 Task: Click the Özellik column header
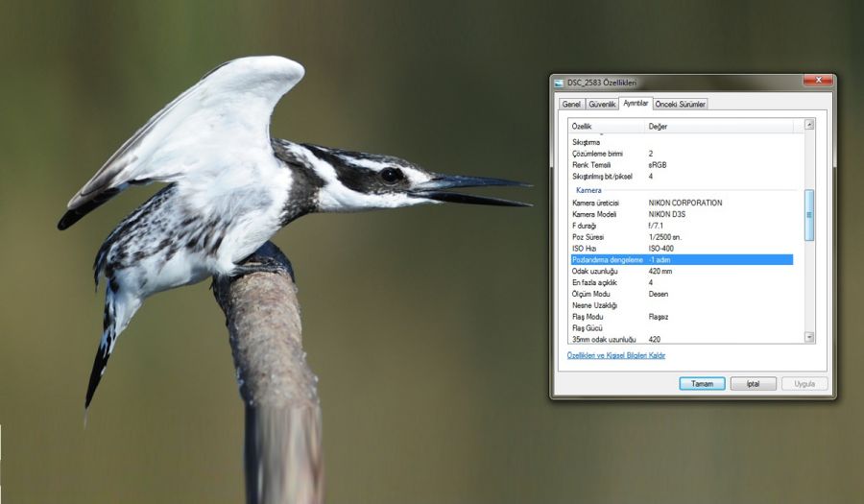click(x=605, y=126)
